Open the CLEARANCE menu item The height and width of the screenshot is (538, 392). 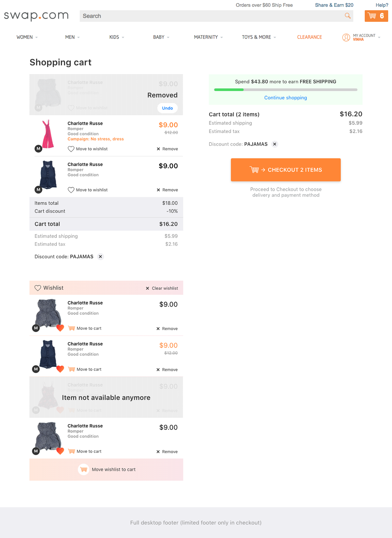[x=309, y=37]
